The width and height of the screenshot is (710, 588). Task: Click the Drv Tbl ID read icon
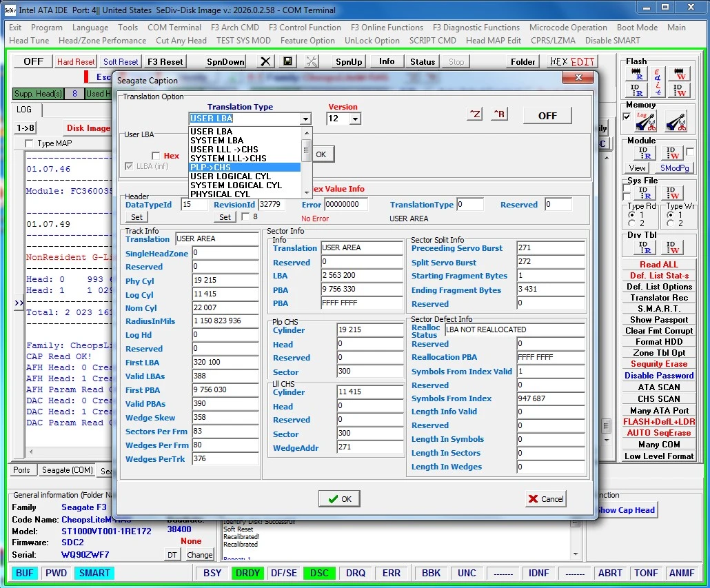[x=643, y=247]
